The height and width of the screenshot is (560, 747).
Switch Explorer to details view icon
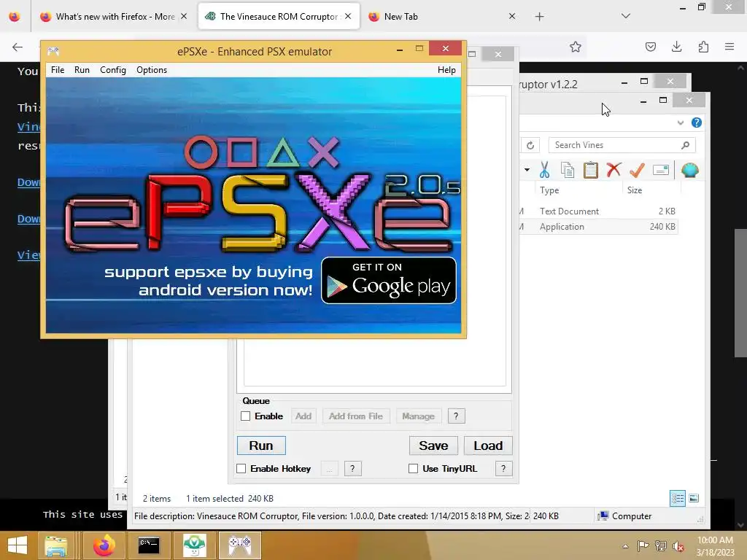click(x=678, y=498)
